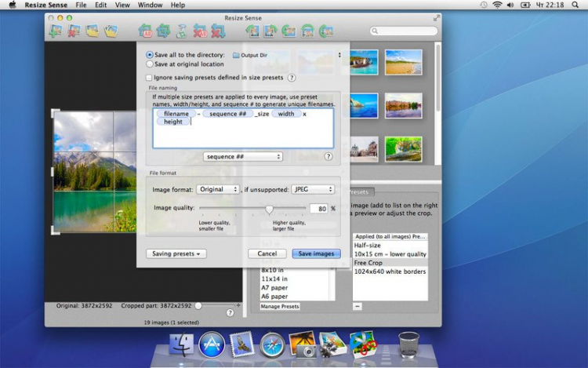Viewport: 588px width, 368px height.
Task: Open the App Store dock icon
Action: (x=212, y=344)
